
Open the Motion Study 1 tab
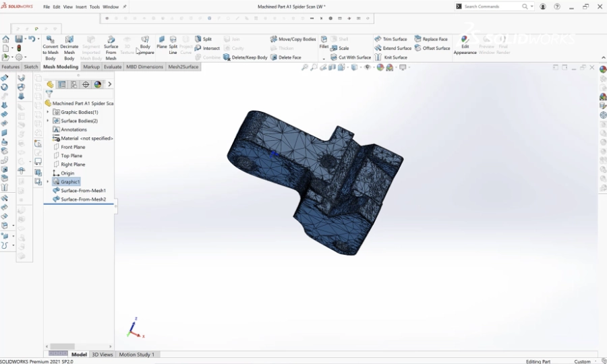tap(137, 355)
